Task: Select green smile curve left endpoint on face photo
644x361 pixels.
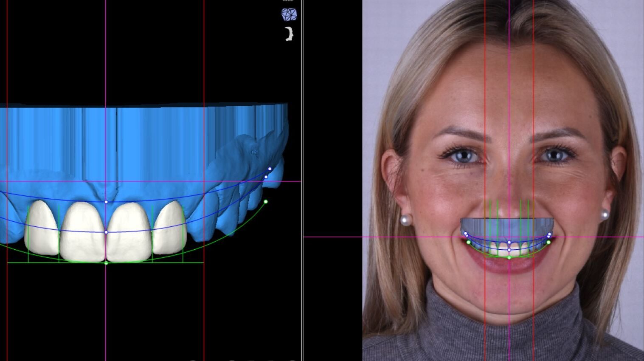Action: (x=469, y=242)
